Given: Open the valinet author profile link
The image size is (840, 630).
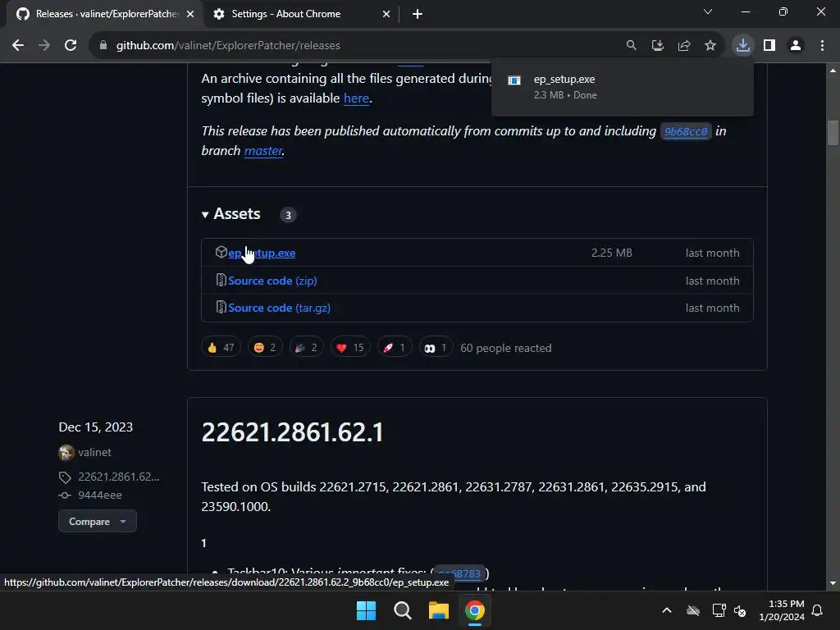Looking at the screenshot, I should 94,452.
